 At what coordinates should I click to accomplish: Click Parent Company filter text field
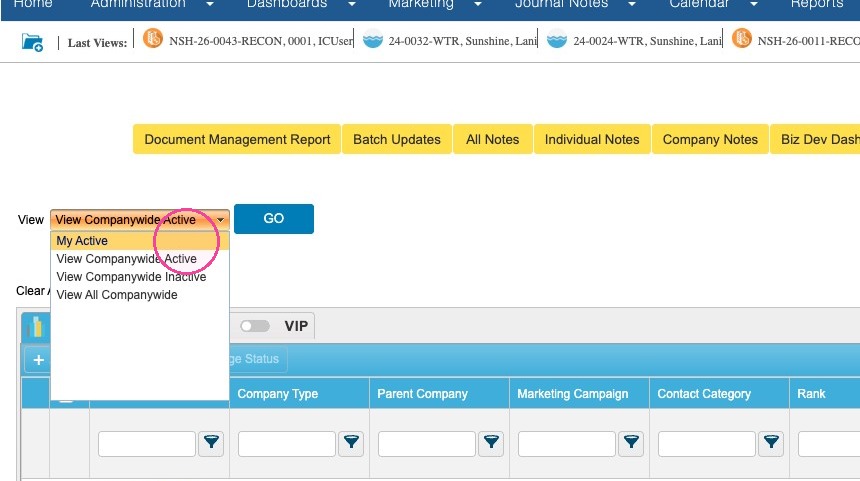point(427,444)
